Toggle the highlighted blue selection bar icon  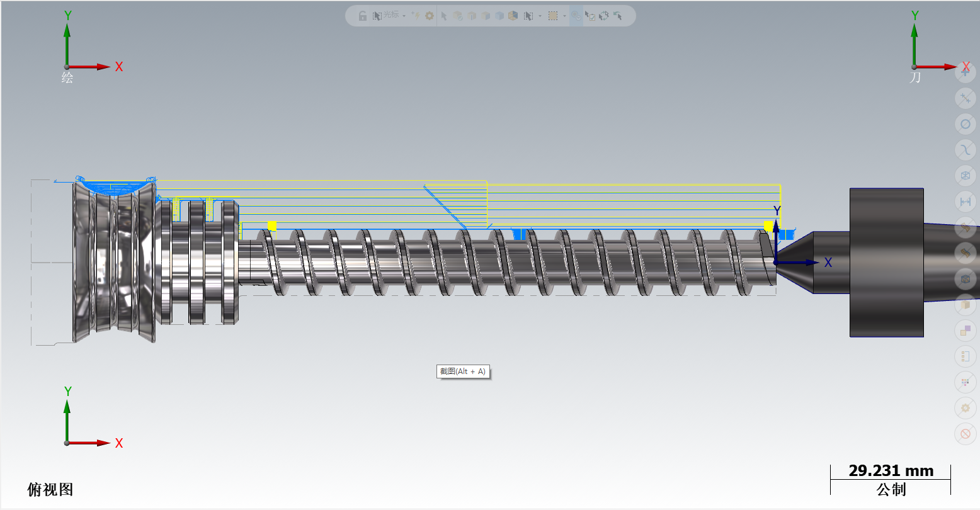[x=576, y=16]
